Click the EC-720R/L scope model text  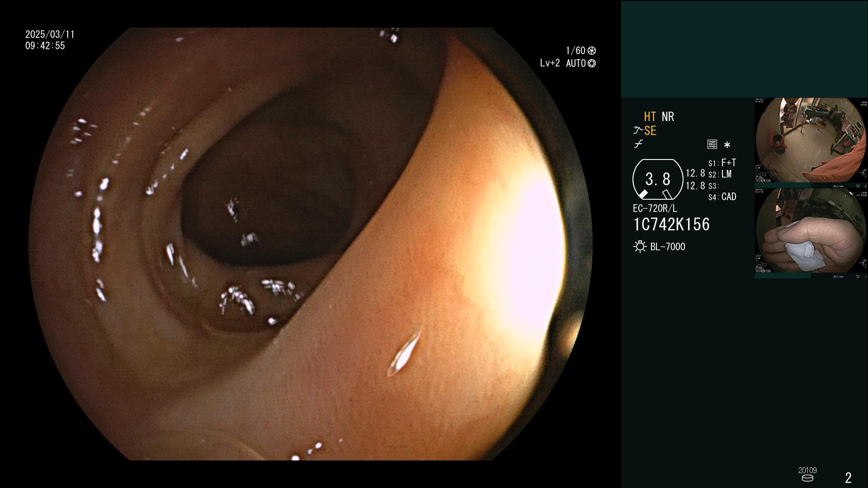coord(655,209)
